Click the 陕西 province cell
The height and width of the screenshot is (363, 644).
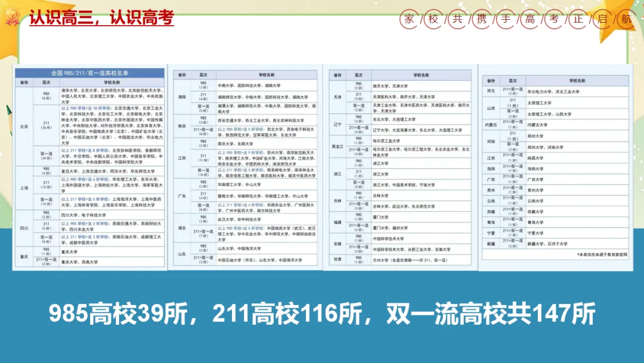click(x=182, y=126)
